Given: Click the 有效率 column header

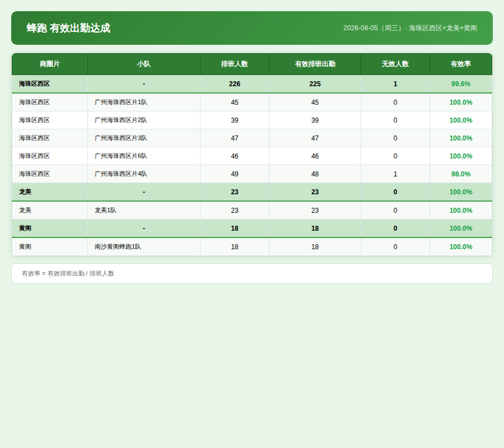Looking at the screenshot, I should click(461, 64).
